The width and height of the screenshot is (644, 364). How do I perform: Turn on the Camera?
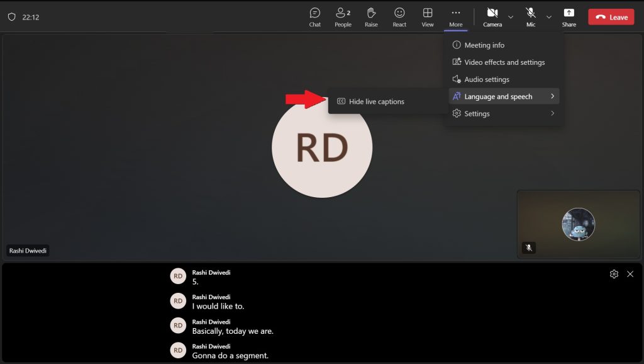coord(492,17)
